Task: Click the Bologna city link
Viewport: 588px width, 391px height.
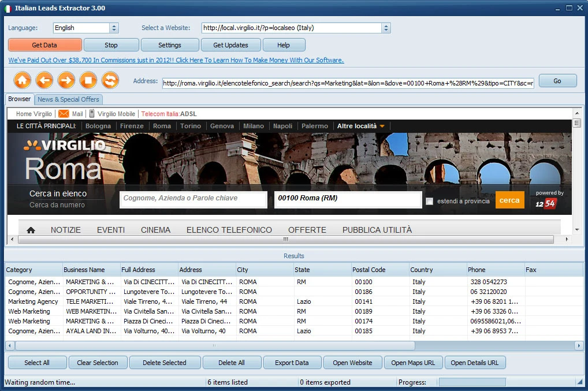Action: (x=98, y=126)
